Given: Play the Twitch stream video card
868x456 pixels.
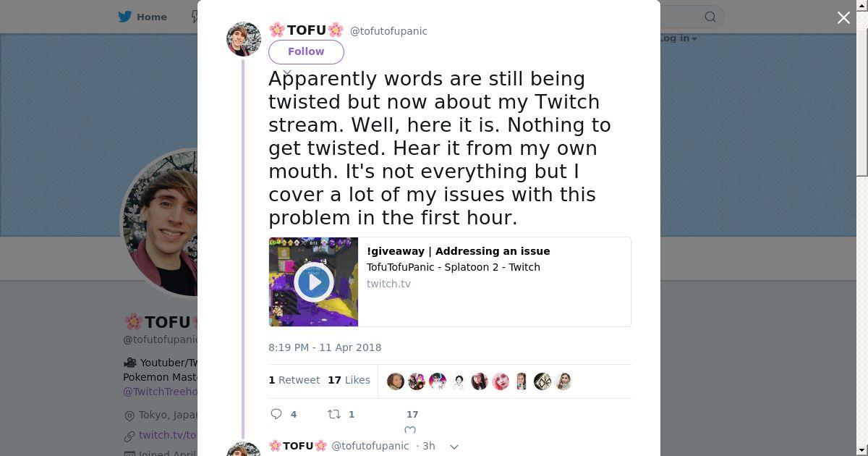Looking at the screenshot, I should tap(313, 282).
